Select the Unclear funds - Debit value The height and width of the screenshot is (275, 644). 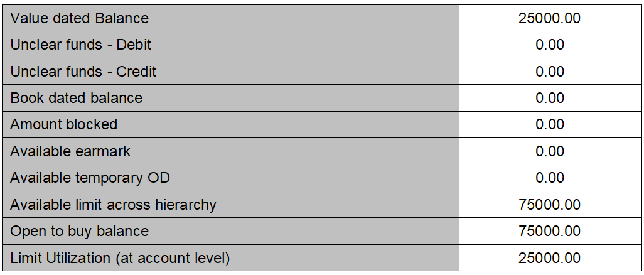click(x=550, y=45)
